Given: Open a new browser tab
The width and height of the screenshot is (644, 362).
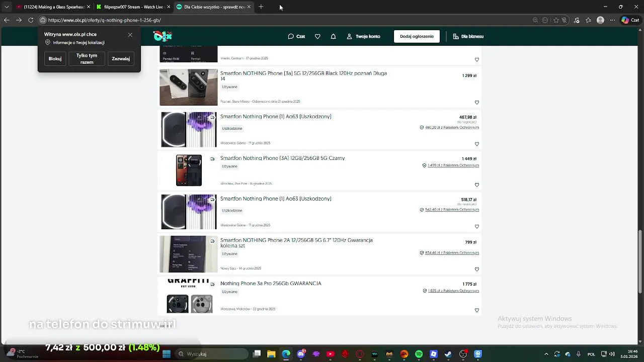Looking at the screenshot, I should pyautogui.click(x=261, y=7).
